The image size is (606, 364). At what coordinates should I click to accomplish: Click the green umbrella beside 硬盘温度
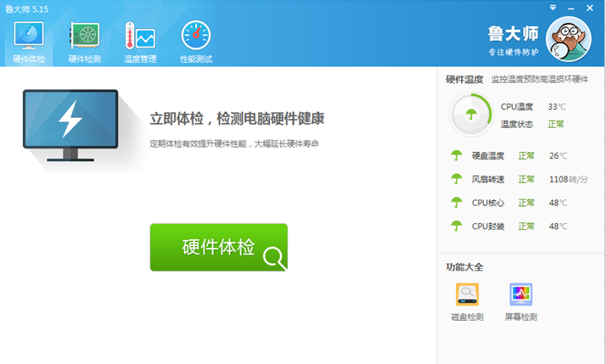tap(457, 156)
